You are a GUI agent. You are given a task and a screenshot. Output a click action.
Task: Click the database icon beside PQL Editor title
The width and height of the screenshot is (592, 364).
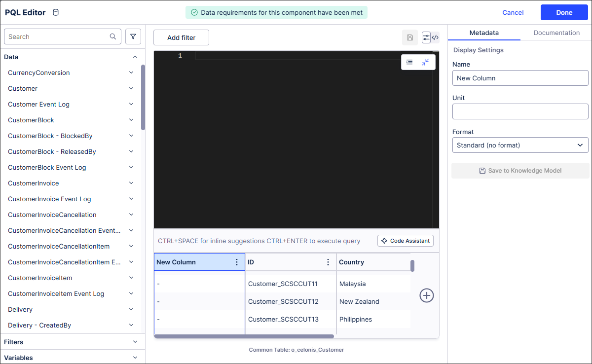(56, 12)
